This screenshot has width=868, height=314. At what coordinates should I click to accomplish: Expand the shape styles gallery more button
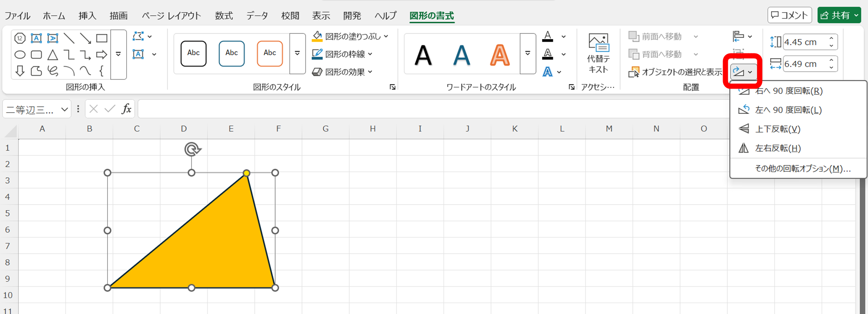click(297, 53)
